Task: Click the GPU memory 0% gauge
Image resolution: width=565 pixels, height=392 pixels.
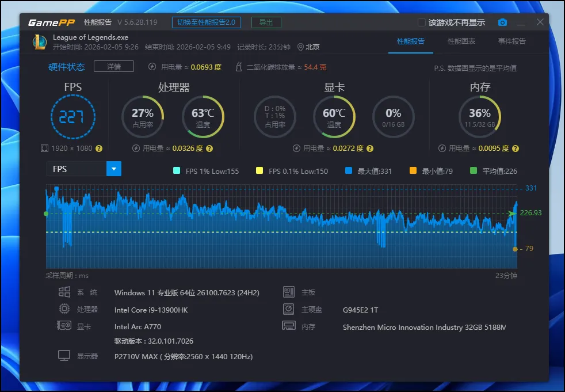Action: pyautogui.click(x=393, y=117)
